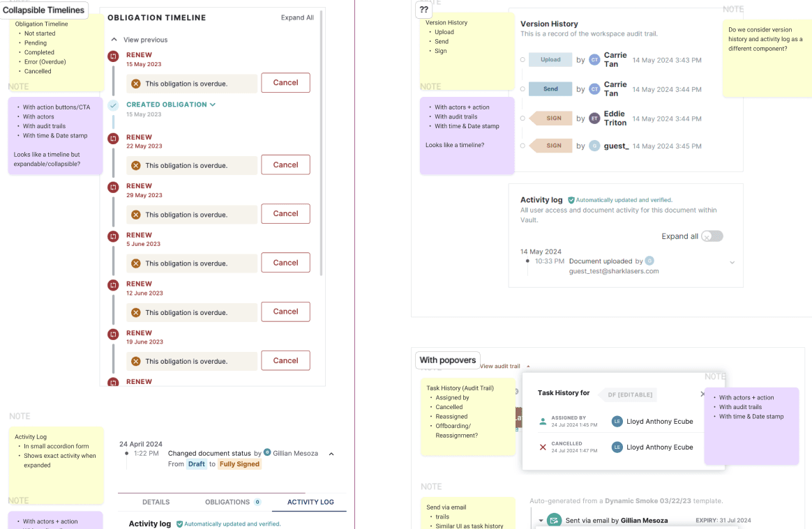Click overdue warning icon under 29 May 2023

[135, 214]
